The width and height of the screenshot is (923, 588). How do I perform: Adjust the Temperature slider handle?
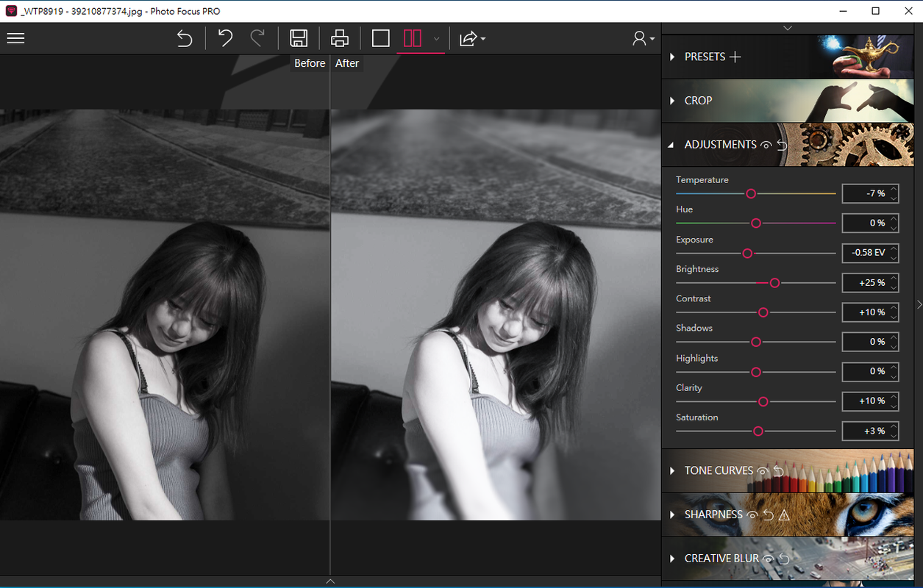[751, 194]
